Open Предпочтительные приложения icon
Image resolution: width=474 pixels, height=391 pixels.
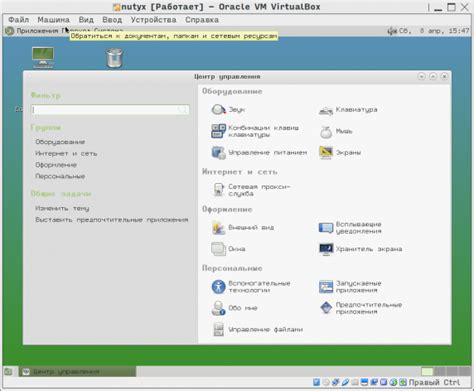coord(326,308)
